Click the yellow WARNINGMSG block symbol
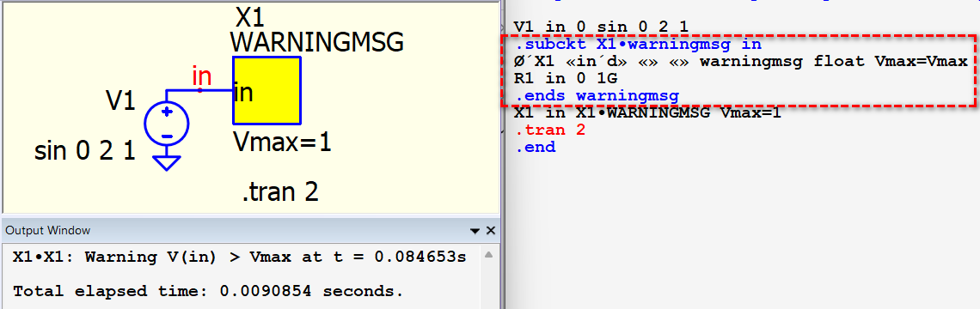The height and width of the screenshot is (309, 980). (x=266, y=90)
